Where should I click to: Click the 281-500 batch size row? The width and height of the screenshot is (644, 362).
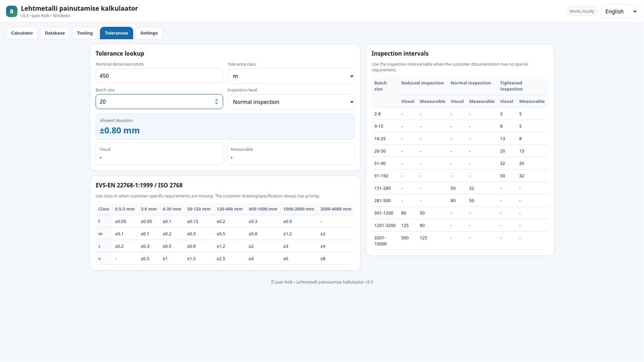click(x=460, y=201)
